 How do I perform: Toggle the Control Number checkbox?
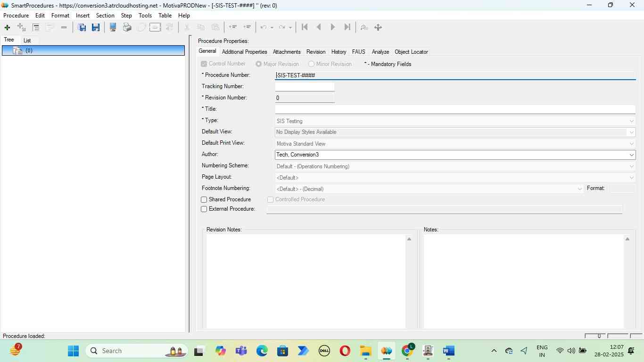(204, 64)
